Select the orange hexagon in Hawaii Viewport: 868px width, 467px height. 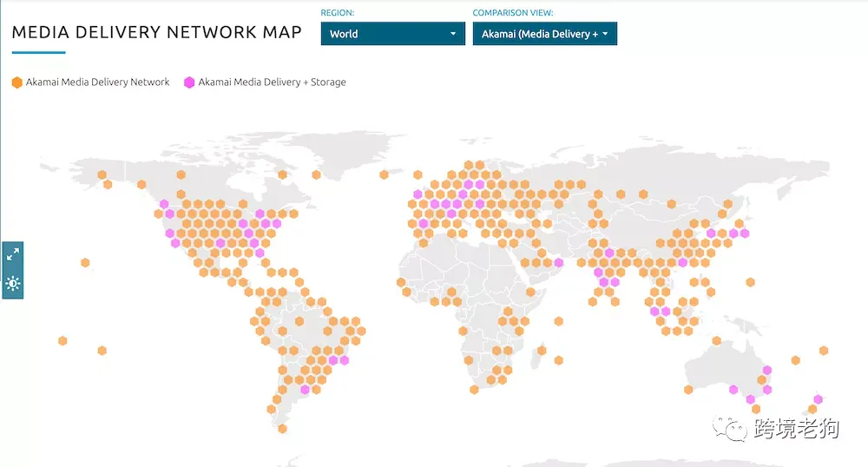(85, 262)
